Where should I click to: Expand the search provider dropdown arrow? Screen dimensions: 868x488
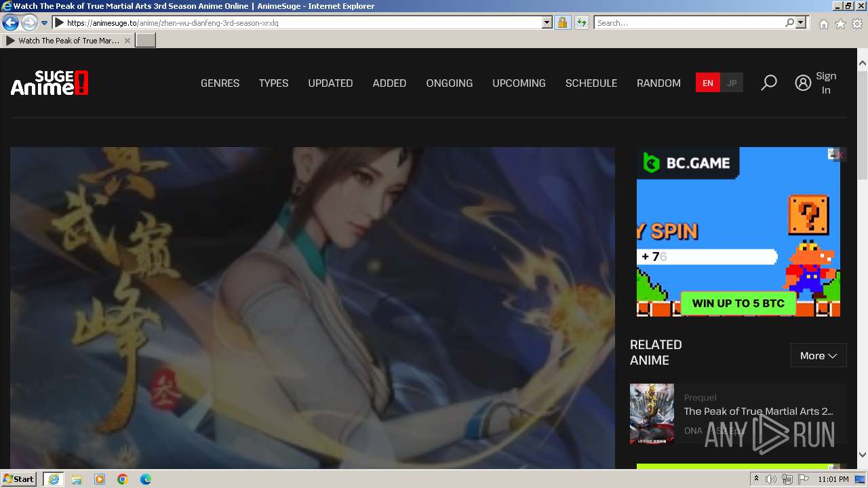[801, 23]
